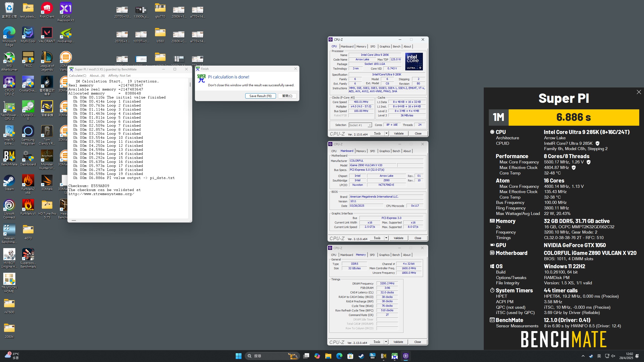Viewport: 644px width, 362px height.
Task: Open the EVGA Precision X1 shortcut
Action: pyautogui.click(x=66, y=12)
